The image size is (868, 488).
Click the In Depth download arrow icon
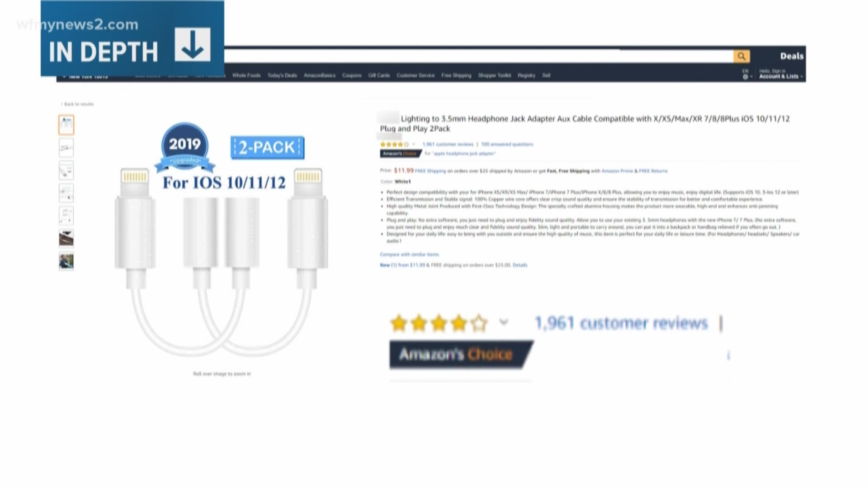coord(193,45)
